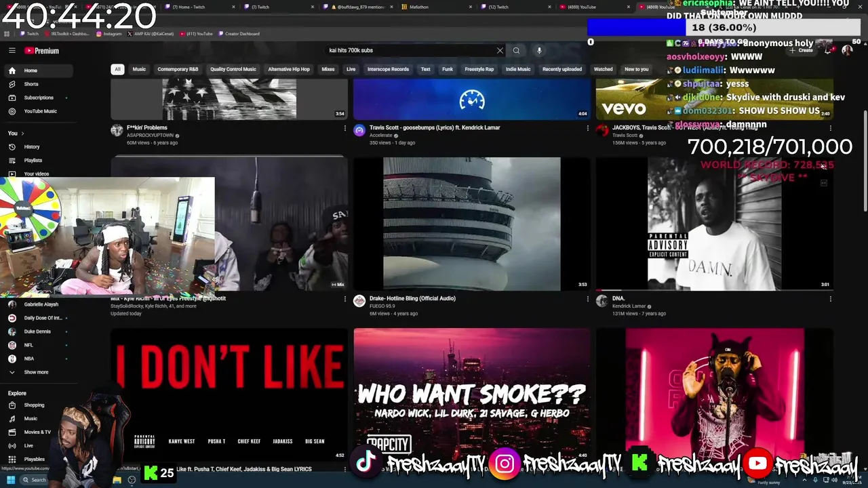Open F**kin' Problems video title
The image size is (868, 488).
[x=147, y=127]
